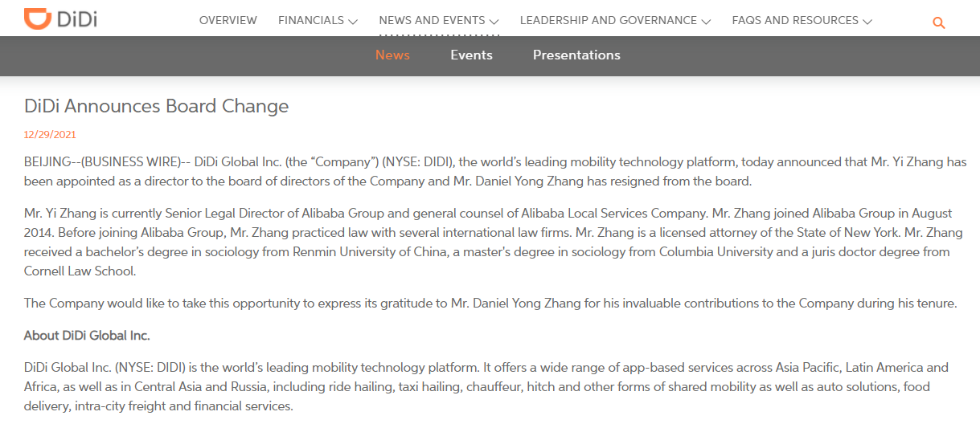Screen dimensions: 980x424
Task: Click the About DiDi Global Inc. heading
Action: 87,335
